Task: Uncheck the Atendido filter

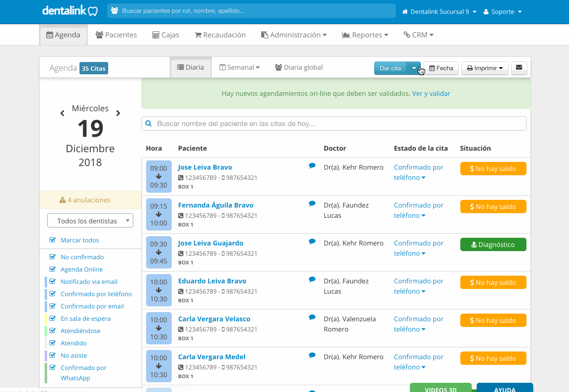Action: (53, 343)
